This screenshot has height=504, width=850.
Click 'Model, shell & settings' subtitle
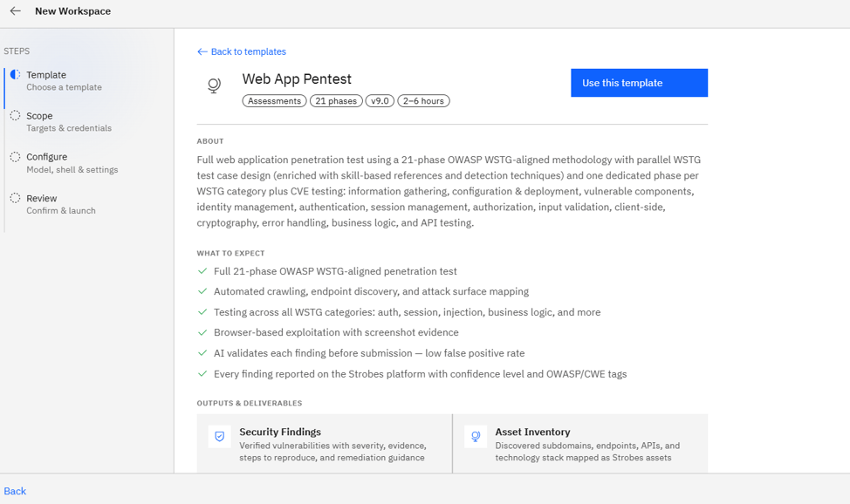coord(72,170)
